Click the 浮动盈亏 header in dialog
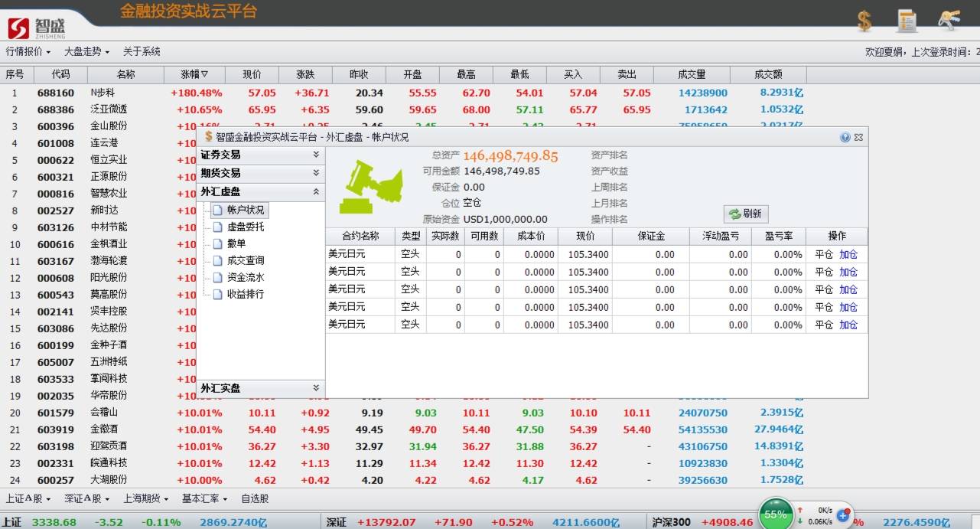980x529 pixels. point(721,237)
